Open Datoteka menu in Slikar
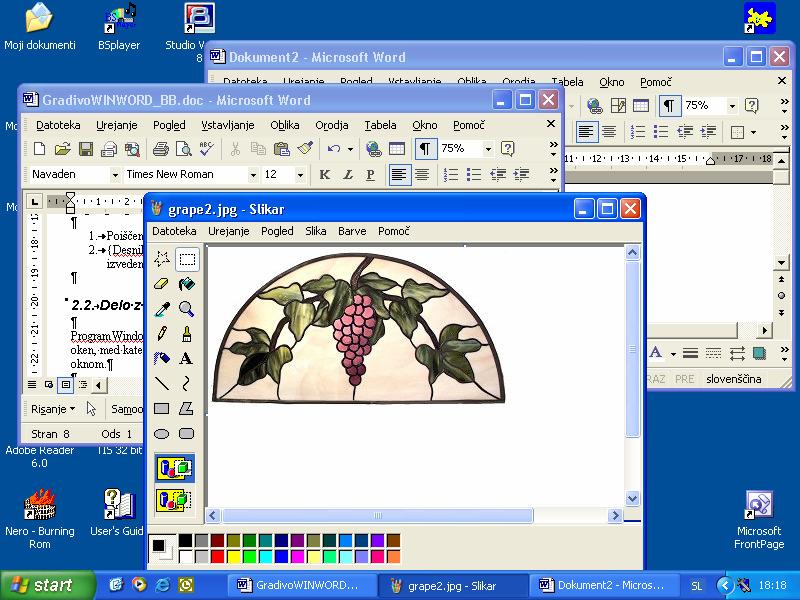 point(174,231)
